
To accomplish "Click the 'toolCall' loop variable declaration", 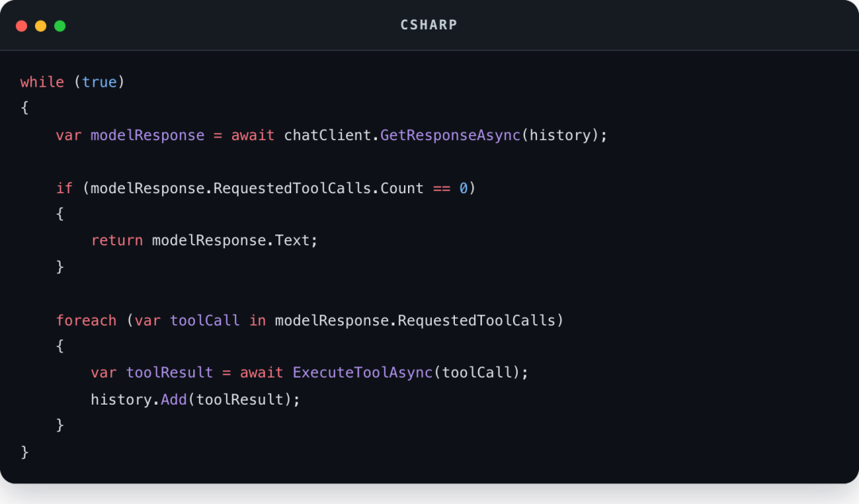I will 204,320.
